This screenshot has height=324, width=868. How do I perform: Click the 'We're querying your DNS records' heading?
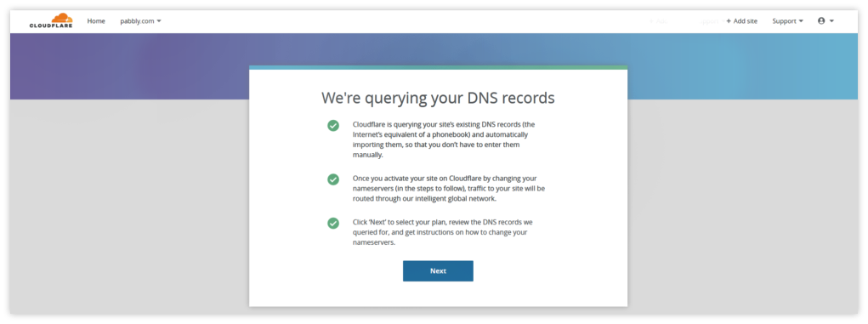[438, 98]
